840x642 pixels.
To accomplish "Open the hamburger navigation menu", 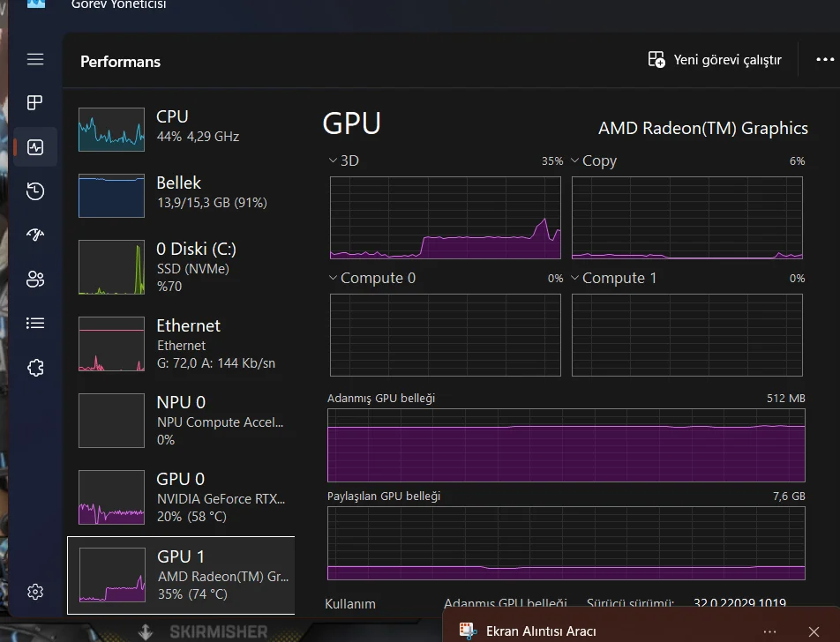I will 35,59.
